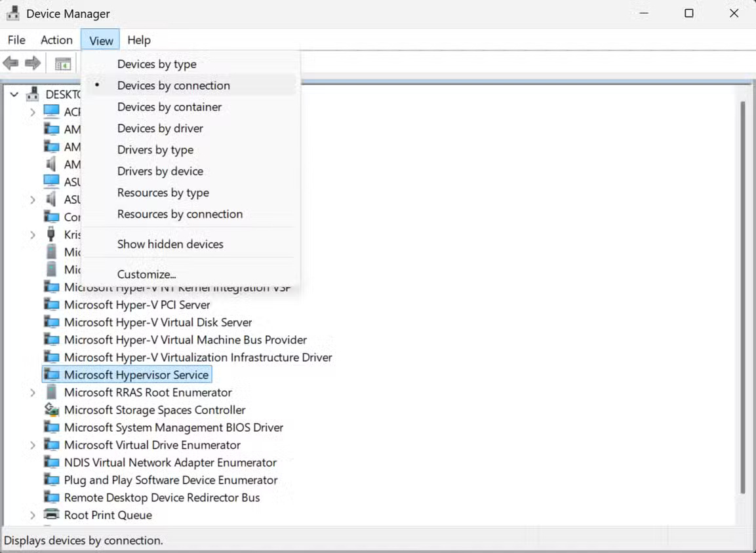Click the Show/Hide Console Tree toolbar icon
Image resolution: width=756 pixels, height=553 pixels.
tap(62, 63)
